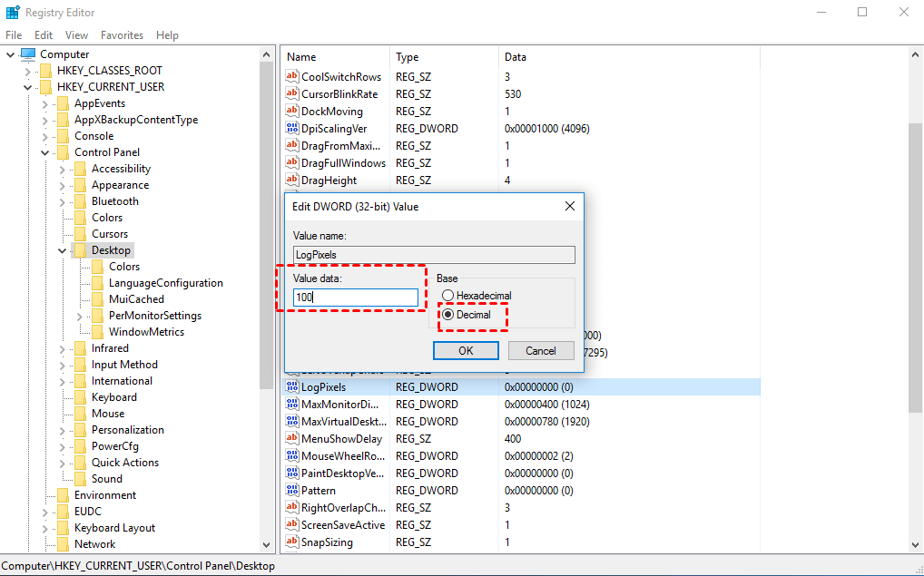The height and width of the screenshot is (576, 924).
Task: Click the Computer icon in the tree
Action: pyautogui.click(x=28, y=54)
